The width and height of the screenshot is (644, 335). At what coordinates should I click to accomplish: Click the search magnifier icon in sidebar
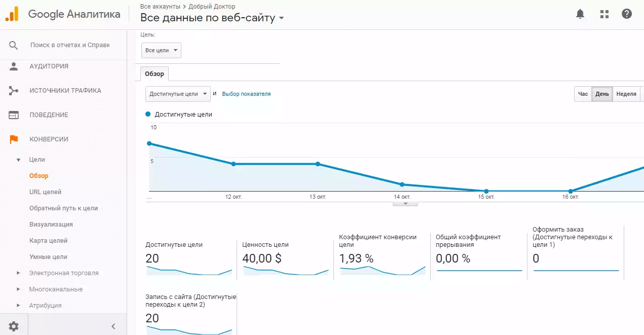14,45
